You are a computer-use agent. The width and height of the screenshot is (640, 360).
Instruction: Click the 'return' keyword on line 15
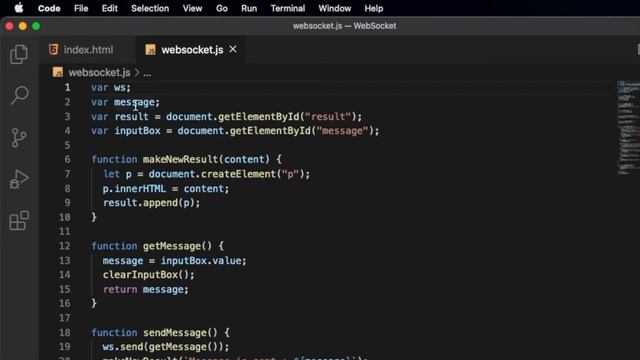(x=120, y=289)
